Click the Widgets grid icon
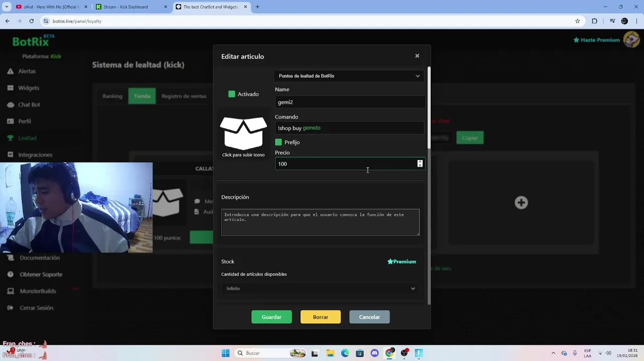 coord(10,88)
